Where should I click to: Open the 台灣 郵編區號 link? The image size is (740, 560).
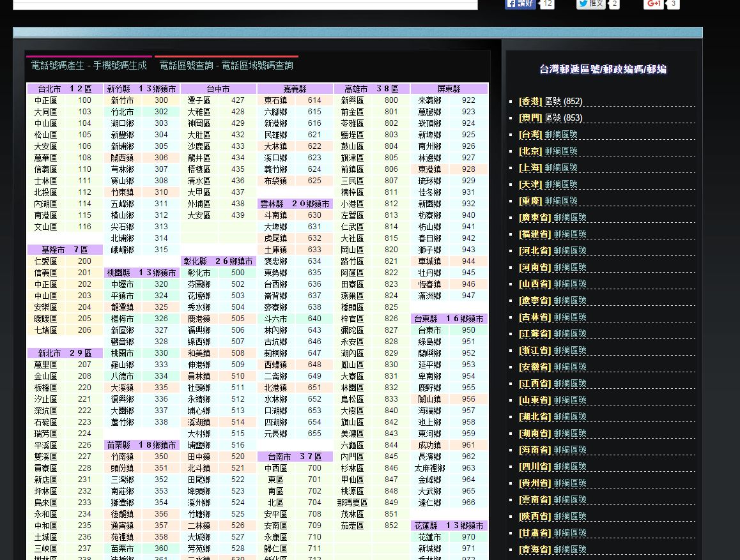548,134
